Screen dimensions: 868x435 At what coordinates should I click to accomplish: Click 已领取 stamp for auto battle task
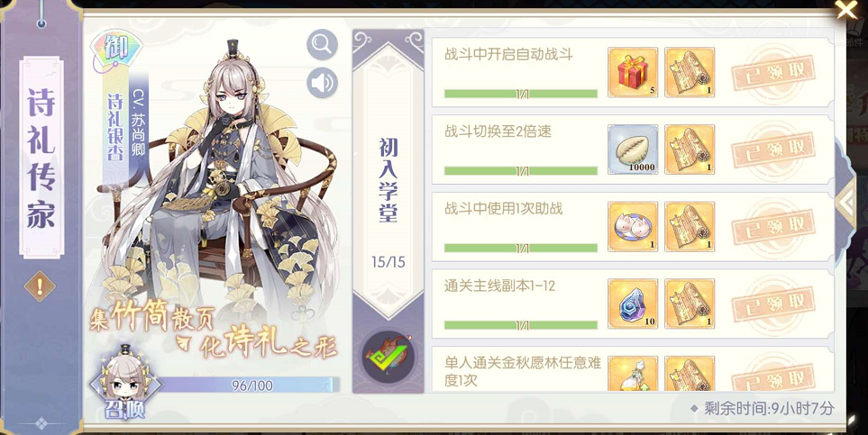pyautogui.click(x=772, y=72)
